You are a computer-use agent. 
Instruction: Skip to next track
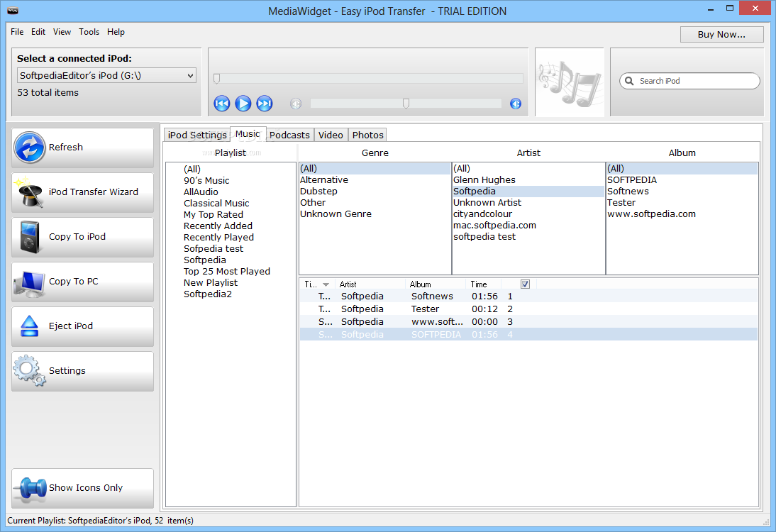click(x=265, y=104)
